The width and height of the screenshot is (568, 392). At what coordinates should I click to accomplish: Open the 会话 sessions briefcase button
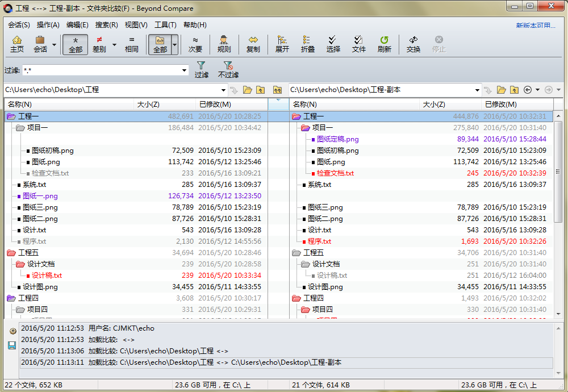pyautogui.click(x=40, y=44)
